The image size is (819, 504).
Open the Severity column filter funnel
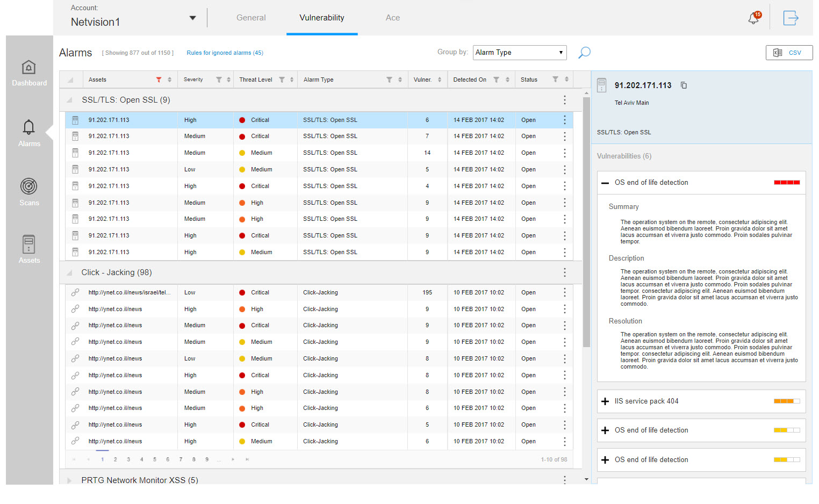point(219,80)
